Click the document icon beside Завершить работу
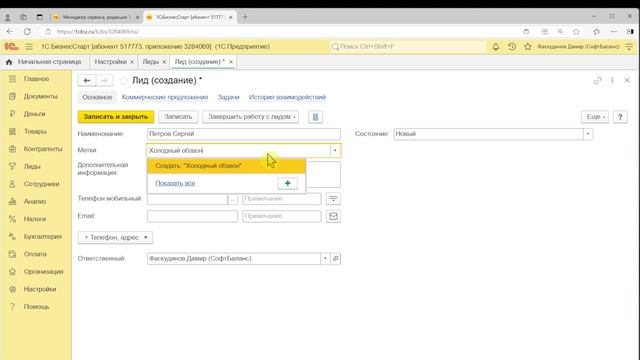Screen dimensions: 640x360 315,117
